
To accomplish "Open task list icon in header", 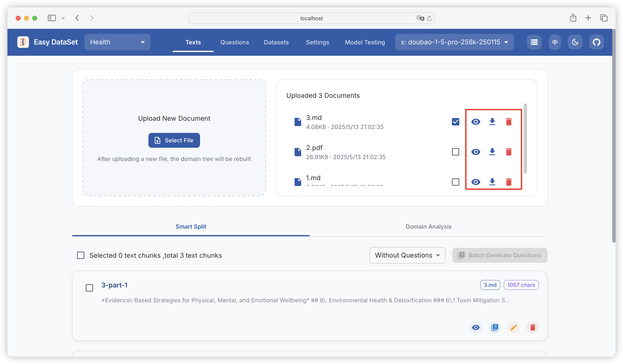I will [534, 42].
